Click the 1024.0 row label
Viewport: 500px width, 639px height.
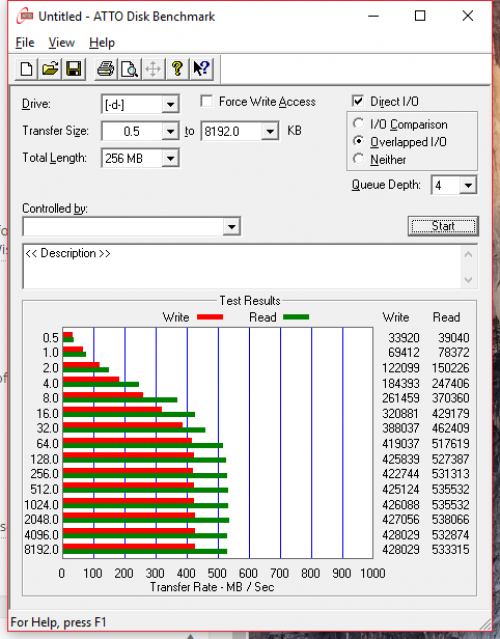[x=41, y=505]
